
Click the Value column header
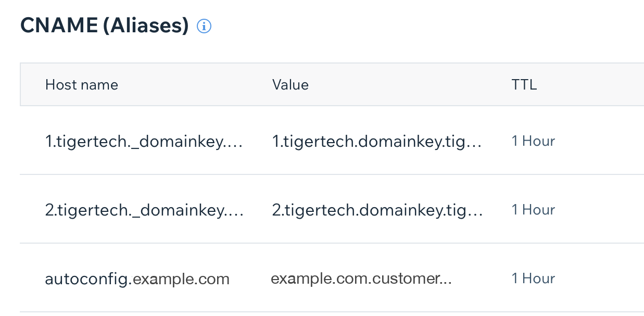point(291,85)
